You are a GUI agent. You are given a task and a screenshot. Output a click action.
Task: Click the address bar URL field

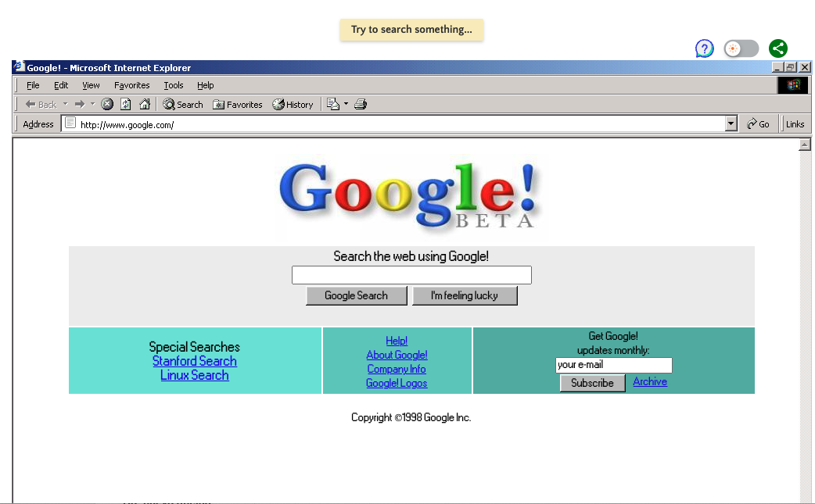click(x=400, y=124)
